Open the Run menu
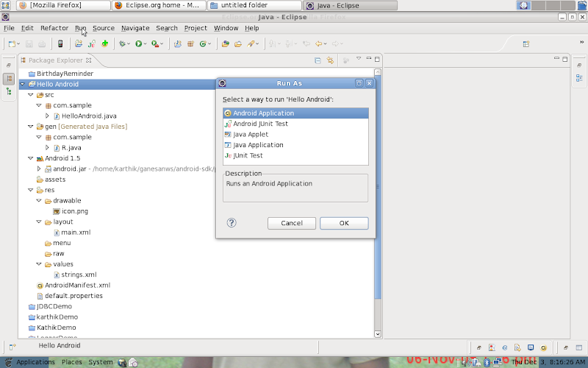 click(x=80, y=28)
